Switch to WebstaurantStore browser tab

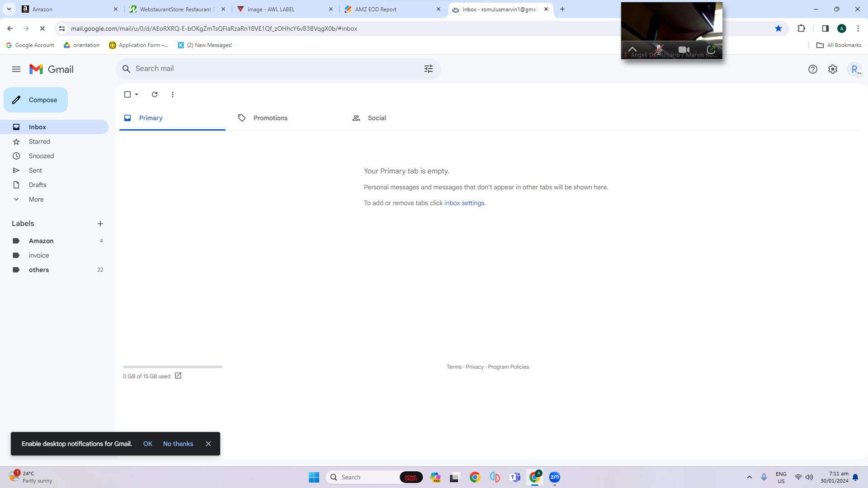point(177,9)
